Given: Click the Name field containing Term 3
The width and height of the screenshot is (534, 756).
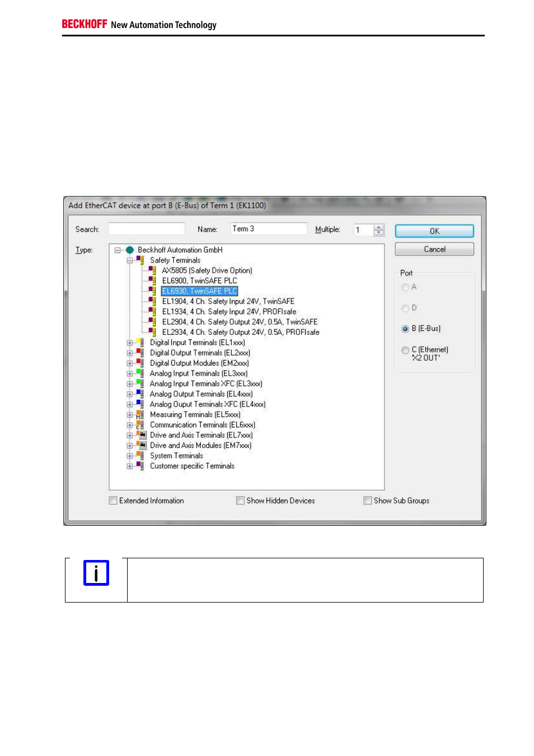Looking at the screenshot, I should [x=269, y=229].
